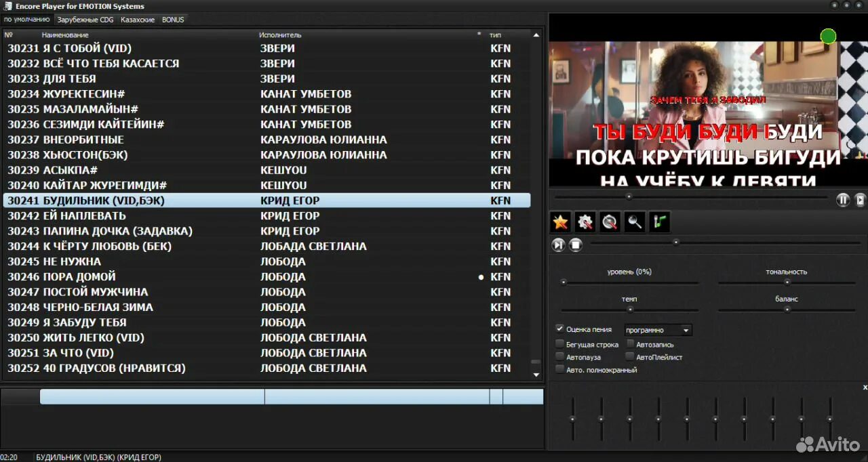
Task: Open Зарубежные CDG tab
Action: (85, 20)
